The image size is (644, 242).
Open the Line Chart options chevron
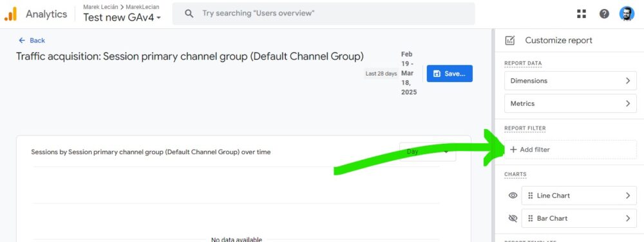coord(627,196)
